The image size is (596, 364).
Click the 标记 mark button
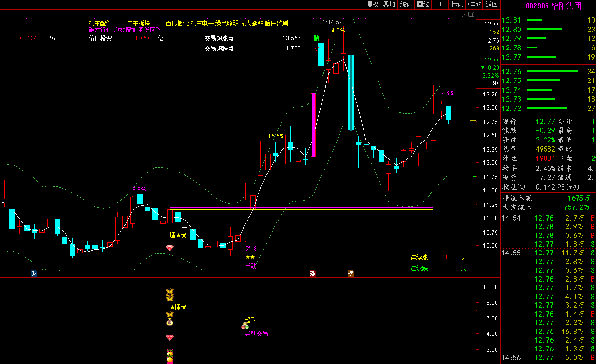(x=457, y=5)
